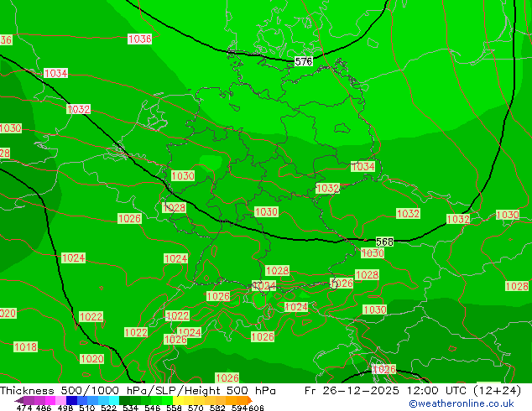Screen dimensions: 532x411
Task: Click the 546 legend scale value
Action: pyautogui.click(x=152, y=408)
